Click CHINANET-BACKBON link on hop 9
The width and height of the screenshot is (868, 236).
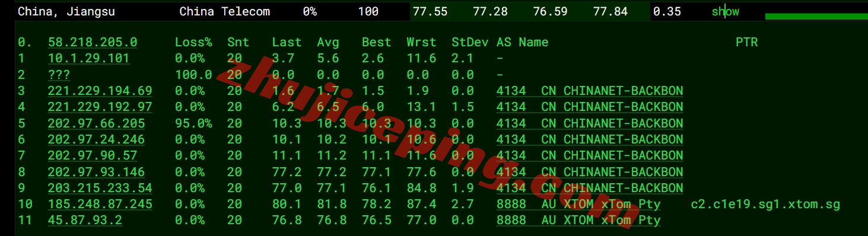pyautogui.click(x=623, y=188)
